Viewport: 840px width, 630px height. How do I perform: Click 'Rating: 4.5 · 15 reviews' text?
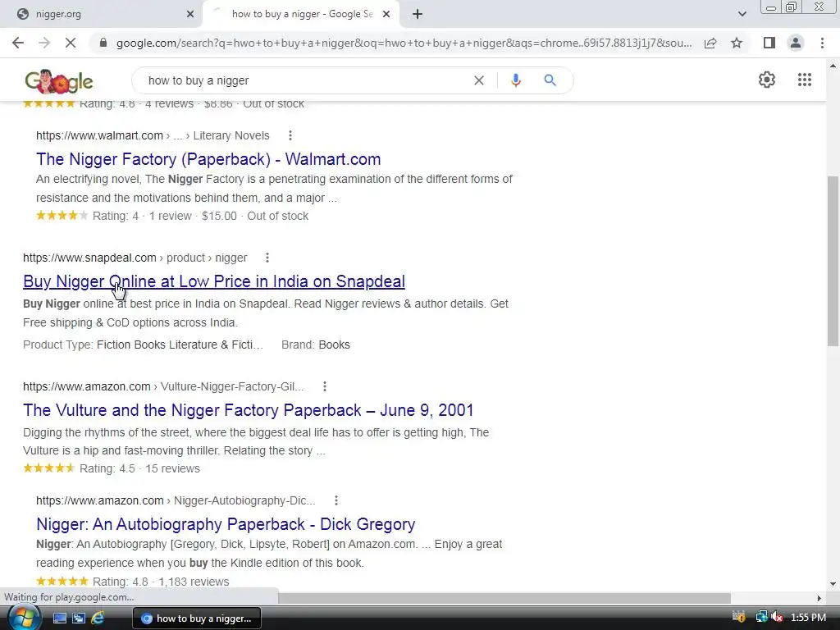pos(139,468)
